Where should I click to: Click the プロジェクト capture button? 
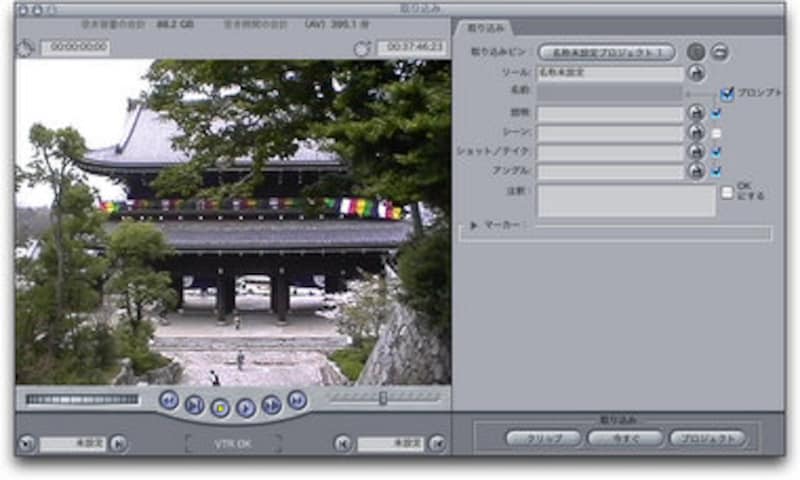click(x=707, y=438)
